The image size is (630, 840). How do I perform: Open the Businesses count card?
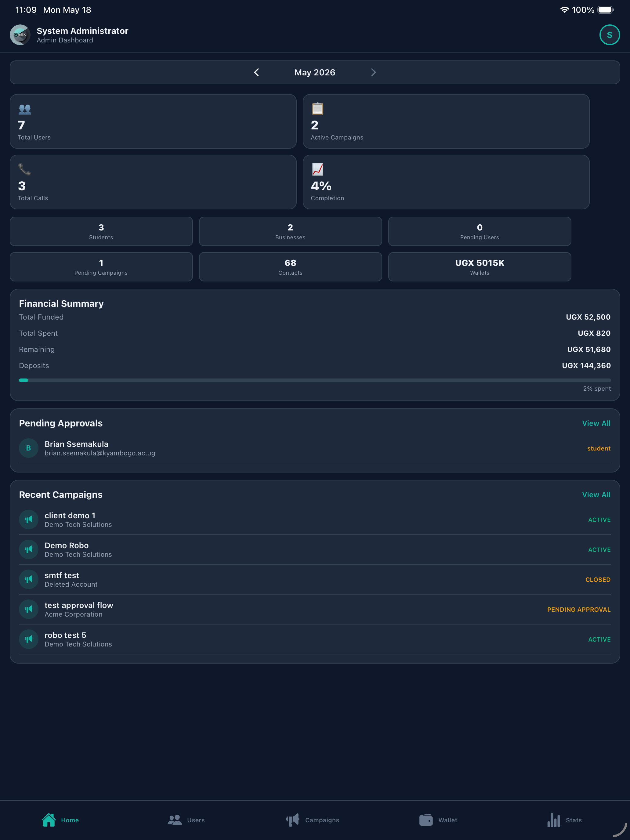290,231
